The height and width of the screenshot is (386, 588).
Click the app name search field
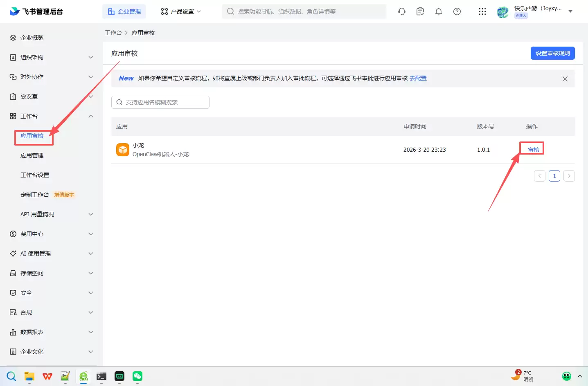(160, 102)
